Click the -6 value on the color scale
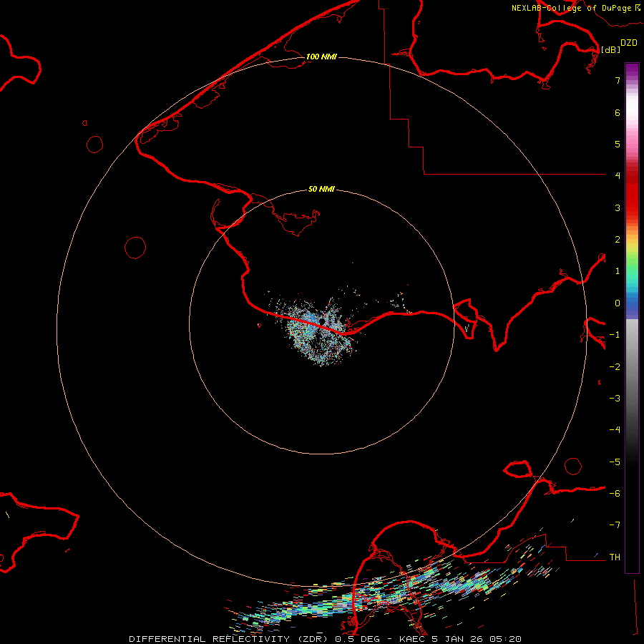This screenshot has height=644, width=644. (x=615, y=494)
